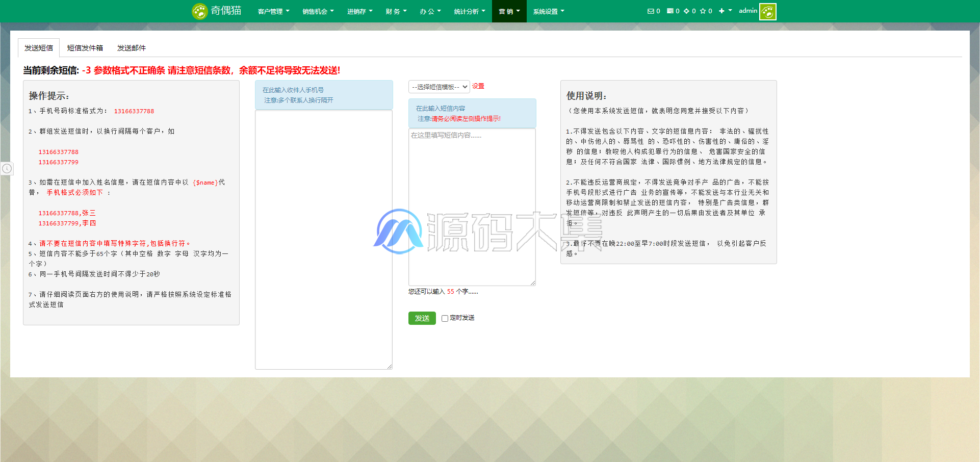Switch to the 短信发件箱 tab
Image resolution: width=980 pixels, height=462 pixels.
(85, 47)
